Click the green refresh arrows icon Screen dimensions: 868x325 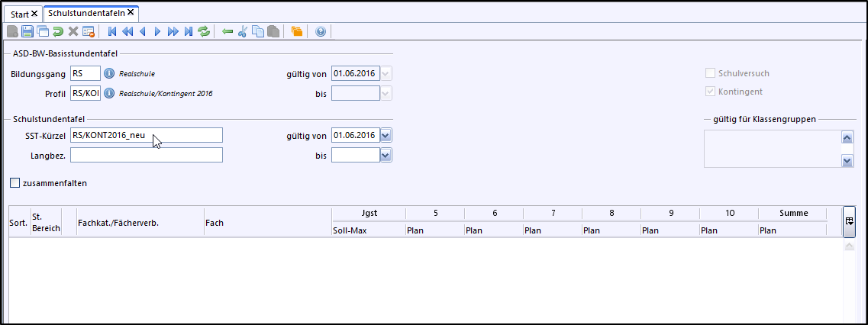[204, 31]
